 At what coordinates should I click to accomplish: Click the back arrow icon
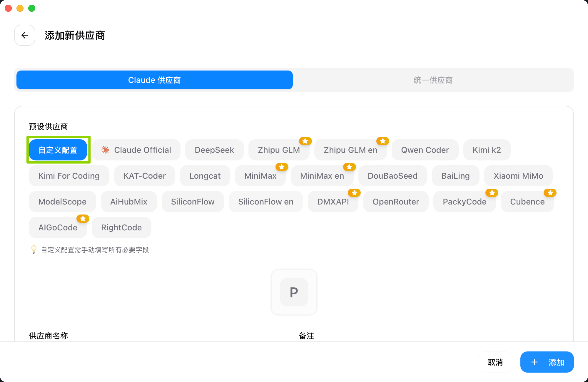pos(25,35)
